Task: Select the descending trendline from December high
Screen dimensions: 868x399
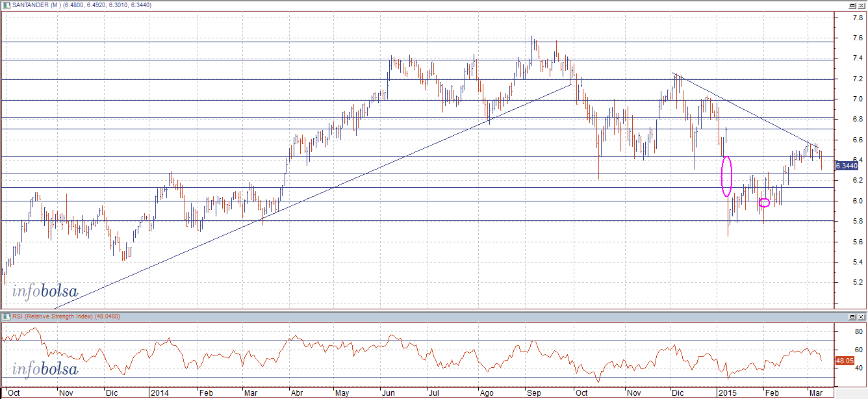Action: point(745,109)
